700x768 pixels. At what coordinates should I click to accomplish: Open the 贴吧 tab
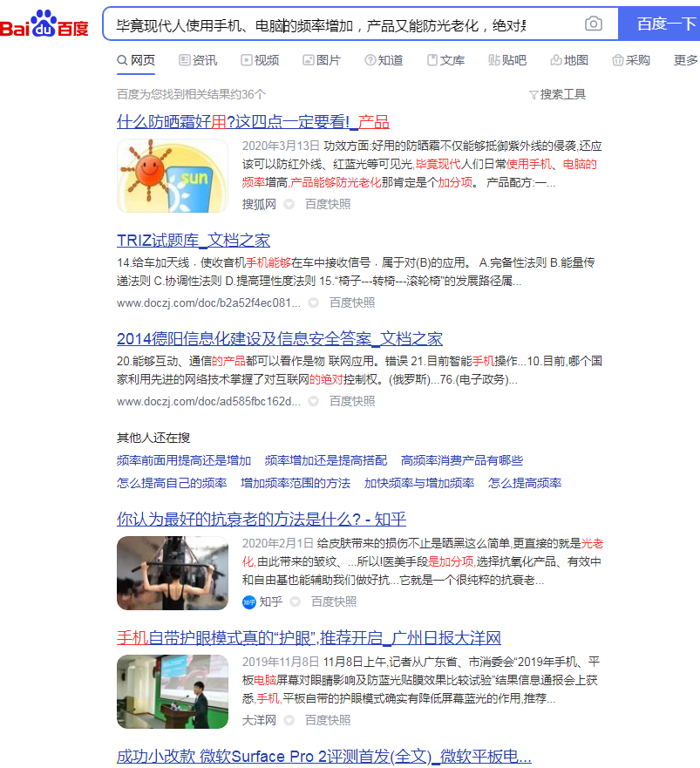click(507, 60)
